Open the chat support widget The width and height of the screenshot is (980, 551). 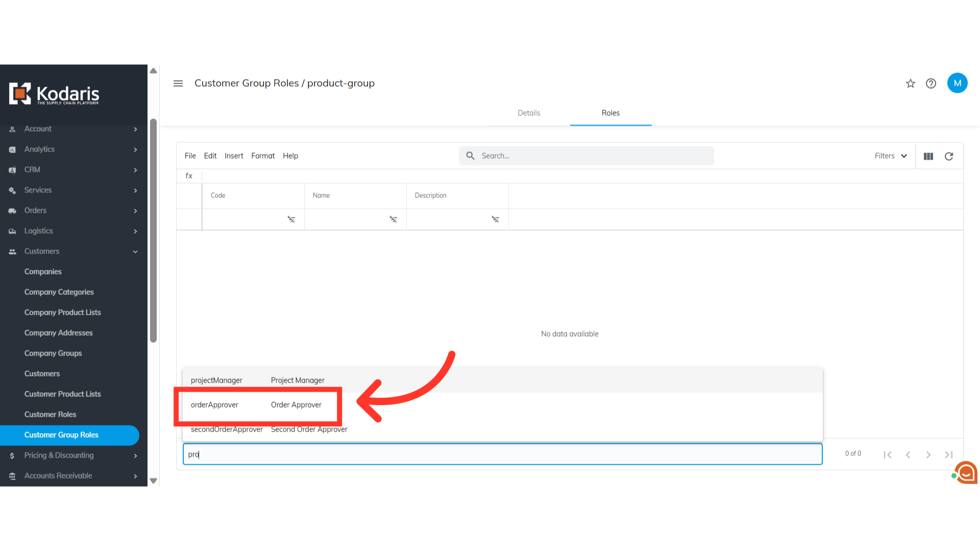point(966,473)
